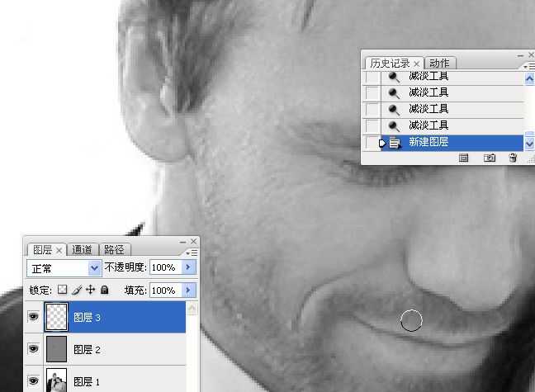Click the lock transparent pixels icon
Screen dimensions: 535x392
pyautogui.click(x=62, y=290)
